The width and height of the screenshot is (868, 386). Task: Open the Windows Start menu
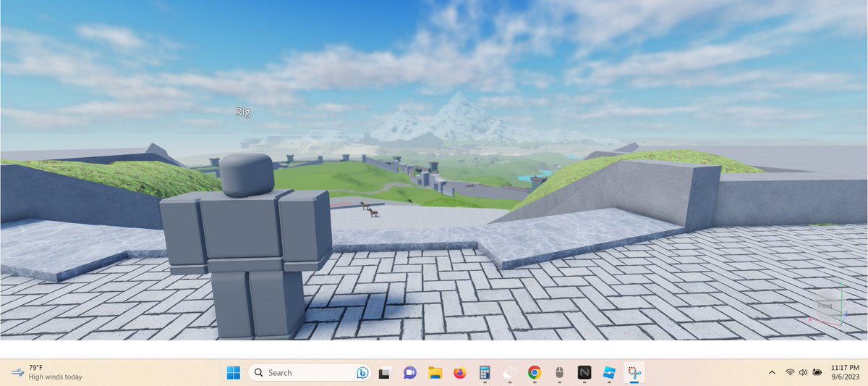pos(234,372)
